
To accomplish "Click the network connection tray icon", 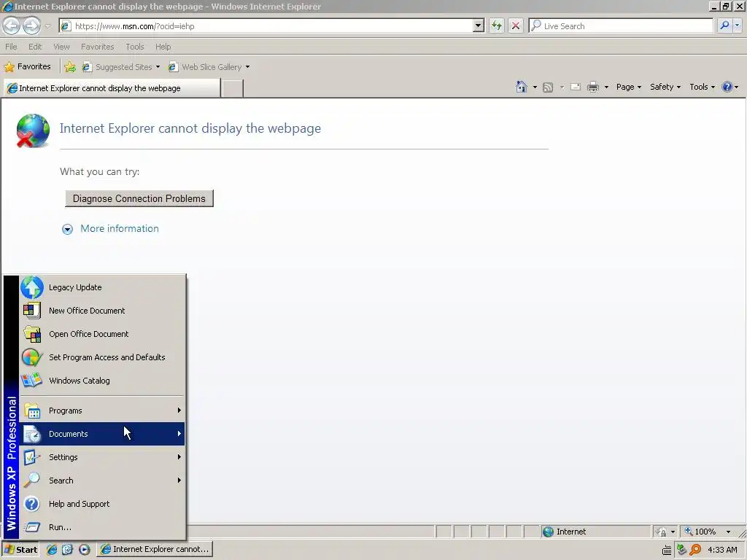I will tap(681, 550).
